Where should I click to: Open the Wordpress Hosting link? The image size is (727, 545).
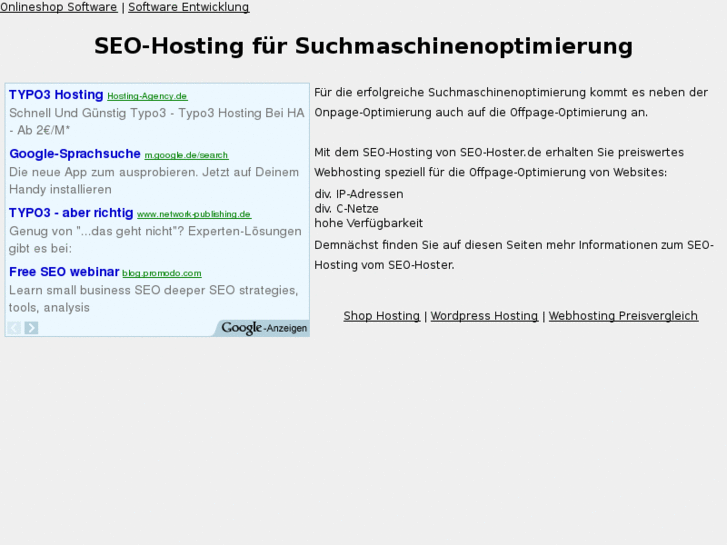[x=484, y=316]
